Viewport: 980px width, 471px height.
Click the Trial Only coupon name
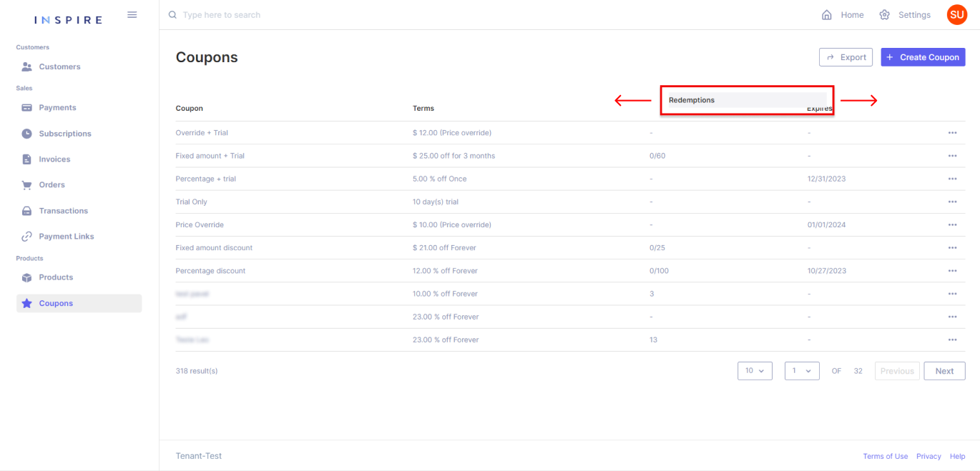(x=192, y=202)
